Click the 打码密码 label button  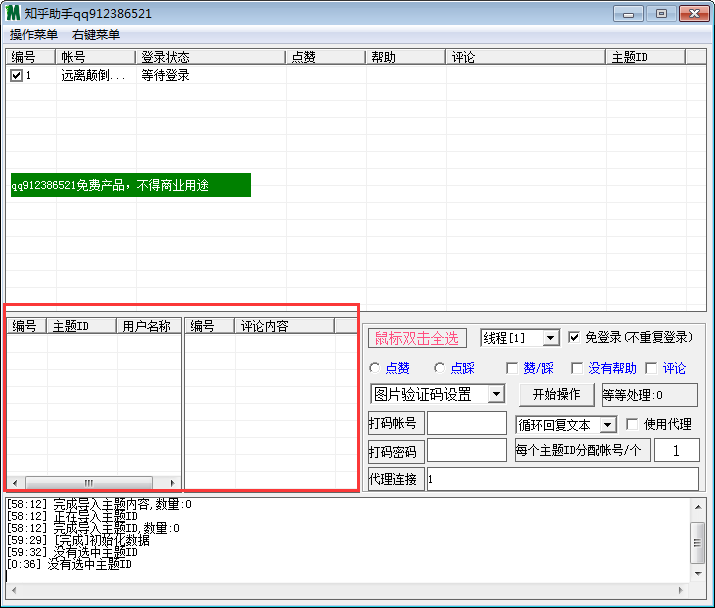point(396,451)
